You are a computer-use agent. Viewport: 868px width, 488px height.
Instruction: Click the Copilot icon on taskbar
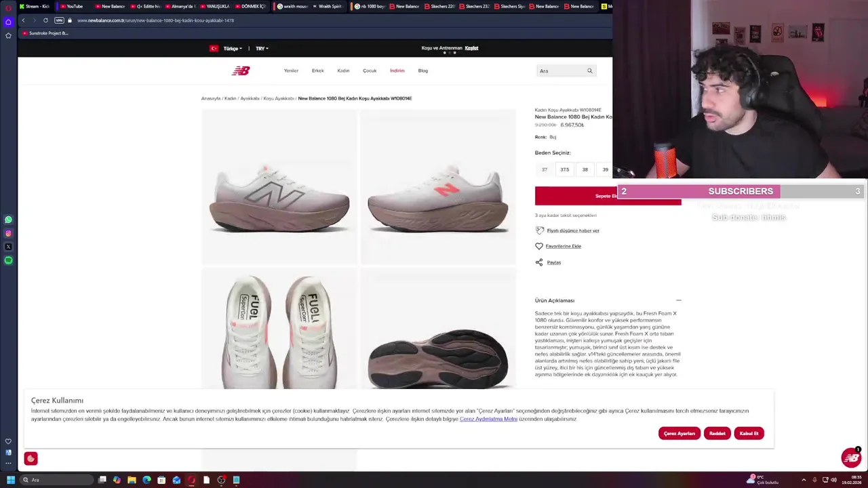pyautogui.click(x=117, y=480)
